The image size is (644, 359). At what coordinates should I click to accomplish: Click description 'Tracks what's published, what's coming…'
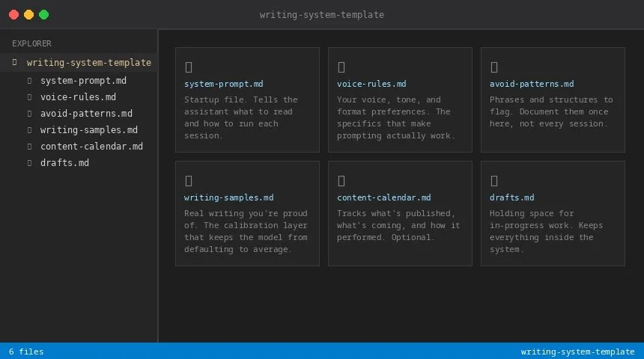coord(398,225)
